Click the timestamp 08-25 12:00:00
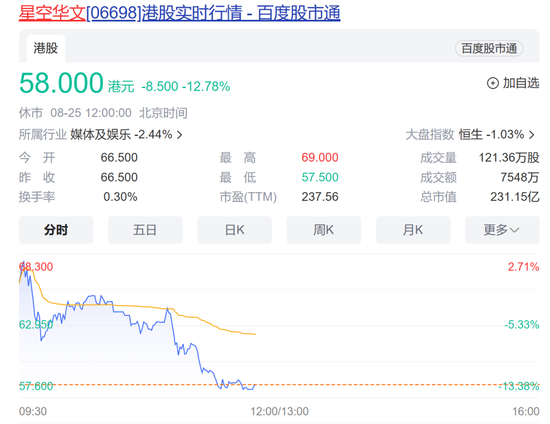The image size is (550, 424). (91, 113)
